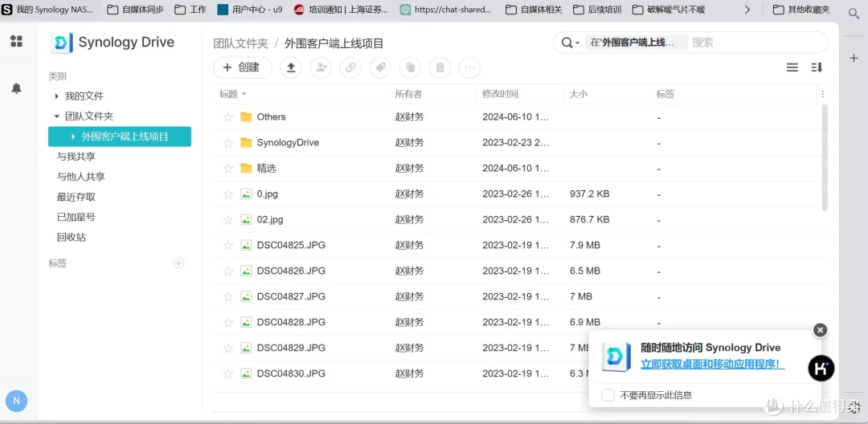Viewport: 868px width, 424px height.
Task: Click the get link icon
Action: click(x=350, y=67)
